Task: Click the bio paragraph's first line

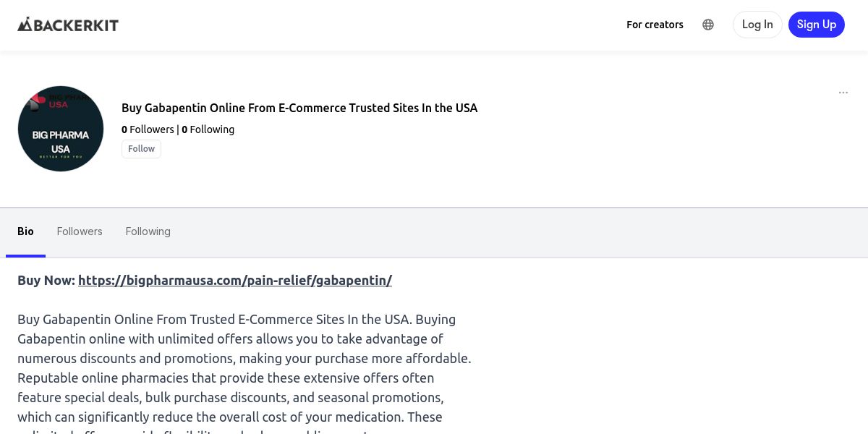Action: pos(237,320)
